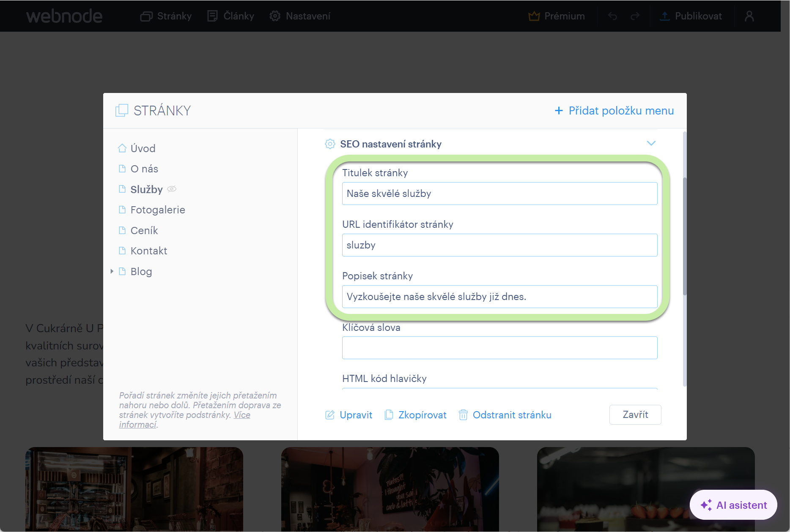
Task: Add menu item via Přidat položku menu
Action: click(614, 111)
